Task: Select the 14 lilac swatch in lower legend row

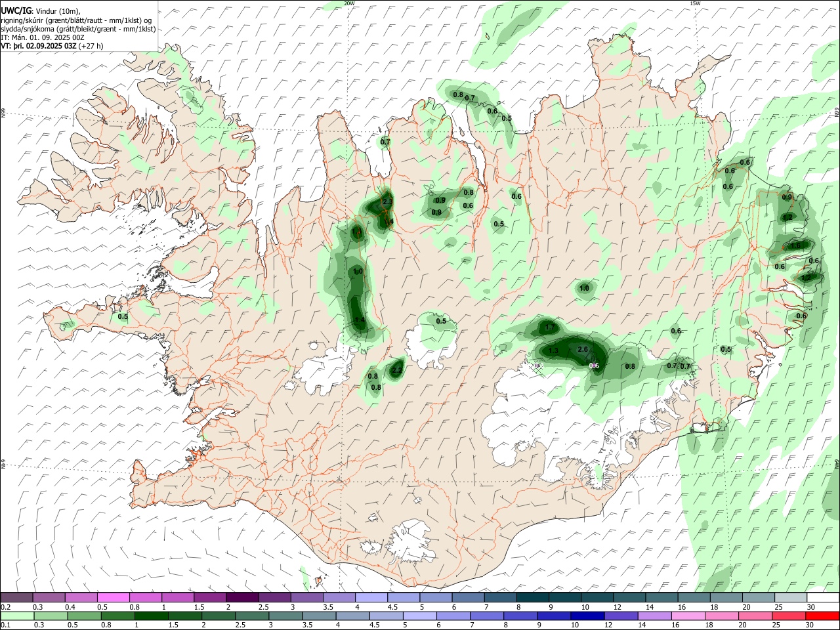Action: [x=654, y=616]
